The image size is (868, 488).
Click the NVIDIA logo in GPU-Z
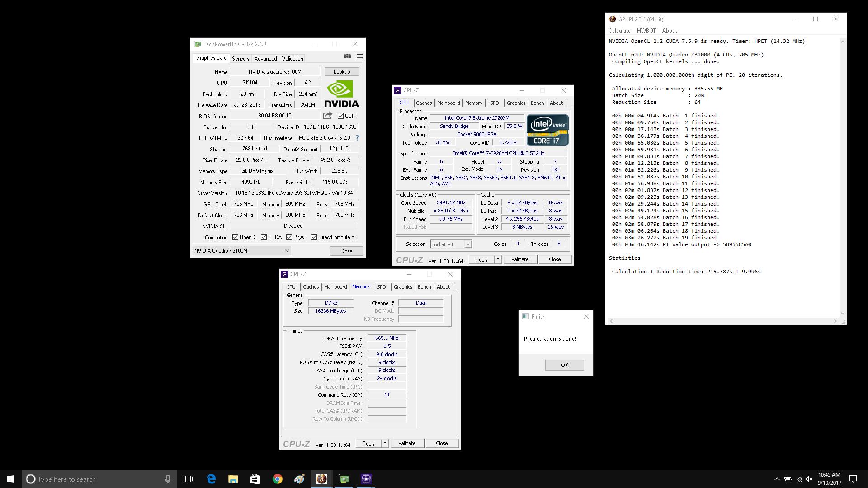point(341,94)
